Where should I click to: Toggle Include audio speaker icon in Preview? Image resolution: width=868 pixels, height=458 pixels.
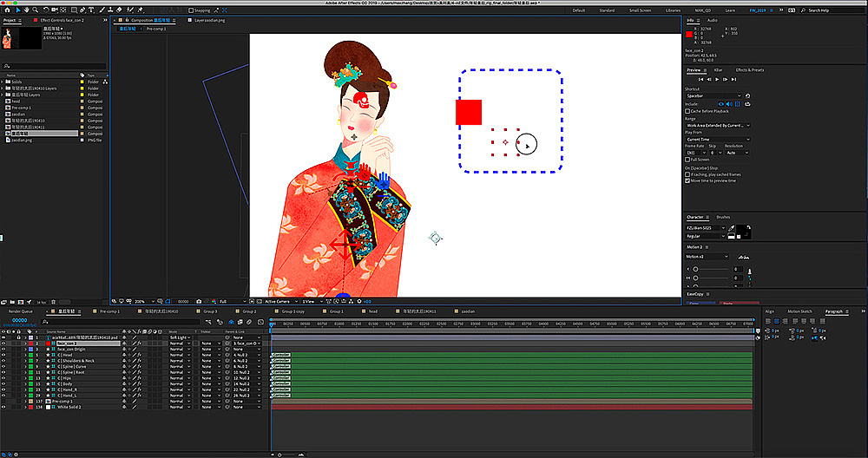[x=729, y=104]
